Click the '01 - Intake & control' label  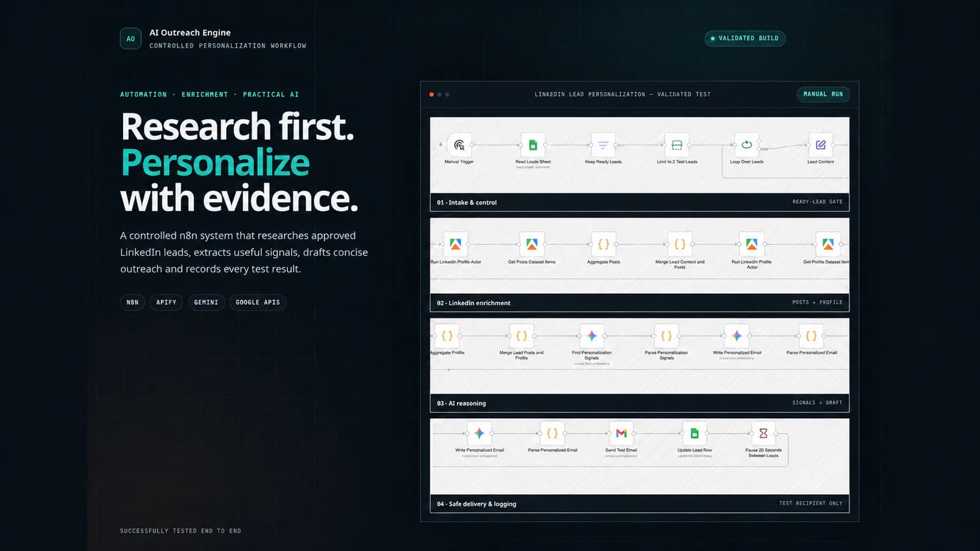tap(467, 203)
